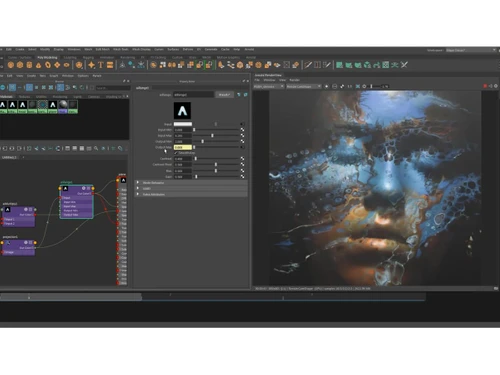Open the Mesh Display menu
The height and width of the screenshot is (375, 500).
(x=141, y=49)
